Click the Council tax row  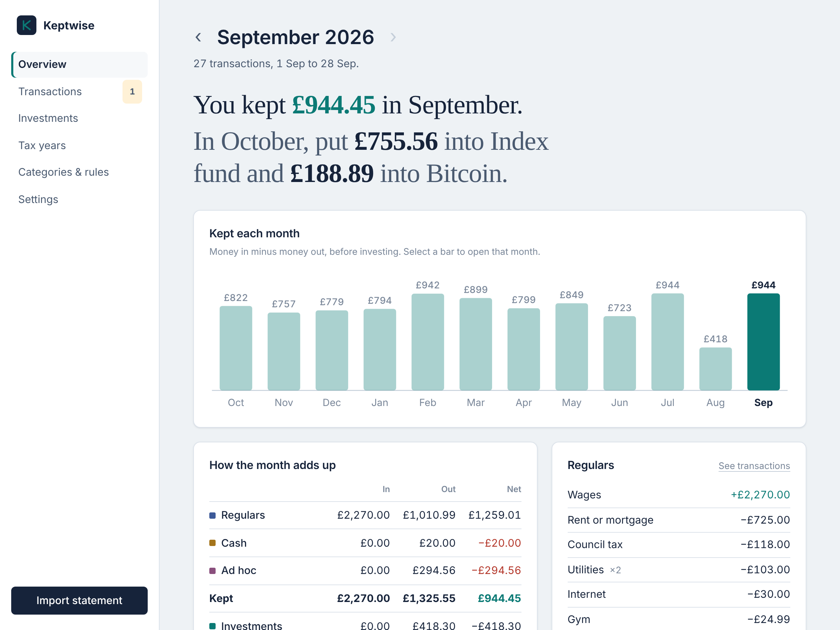point(679,545)
